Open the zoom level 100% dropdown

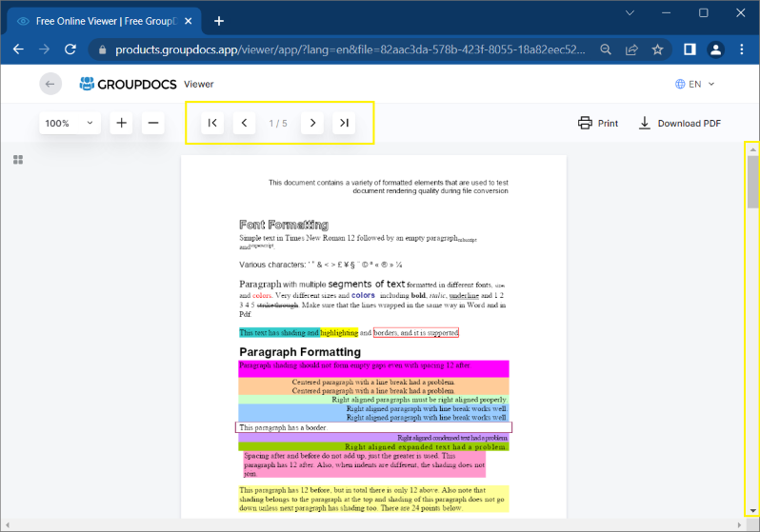coord(70,123)
